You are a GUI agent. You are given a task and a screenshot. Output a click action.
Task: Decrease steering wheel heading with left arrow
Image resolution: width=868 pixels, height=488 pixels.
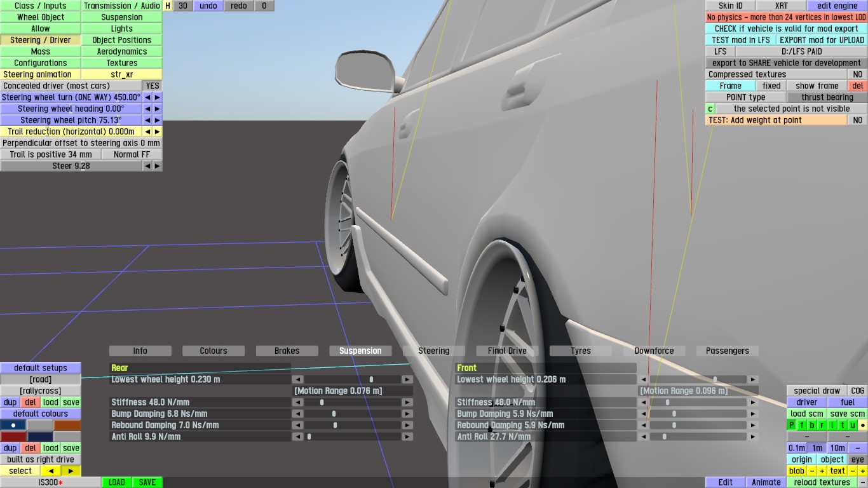[147, 109]
